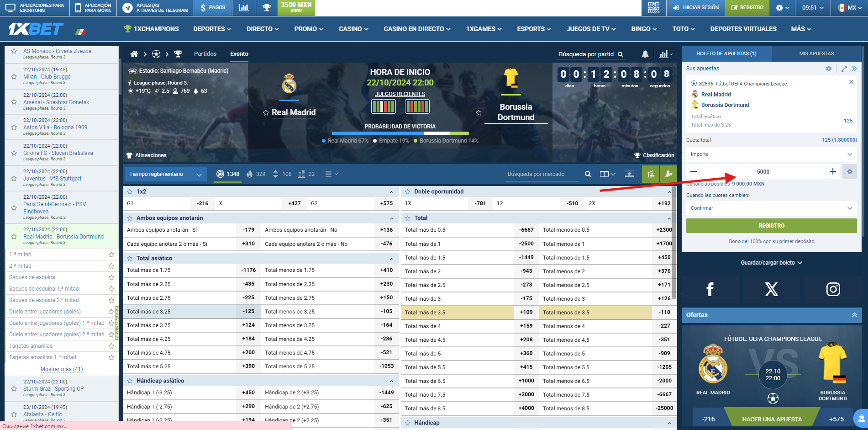Collapse bet slip with double chevron icon
Image resolution: width=868 pixels, height=430 pixels.
(854, 69)
